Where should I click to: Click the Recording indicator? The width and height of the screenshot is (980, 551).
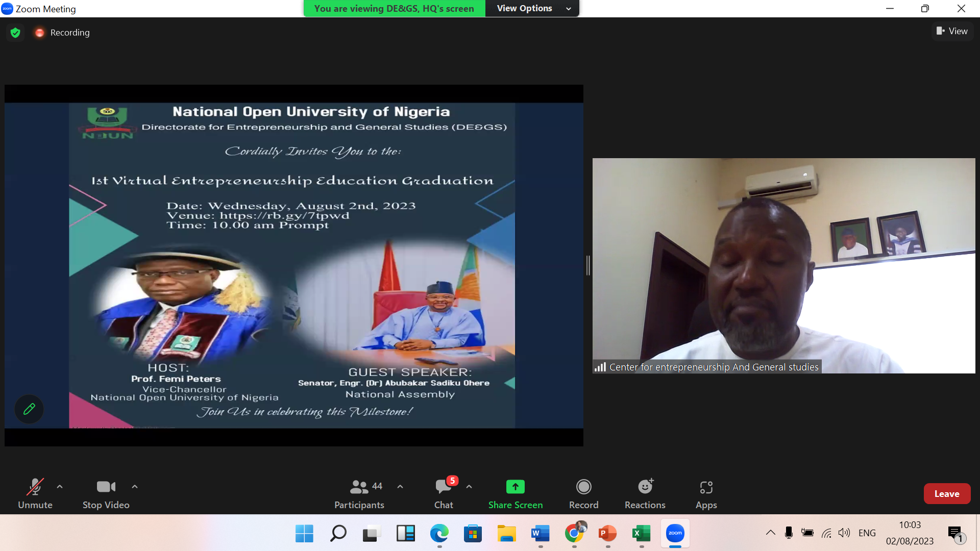point(62,33)
